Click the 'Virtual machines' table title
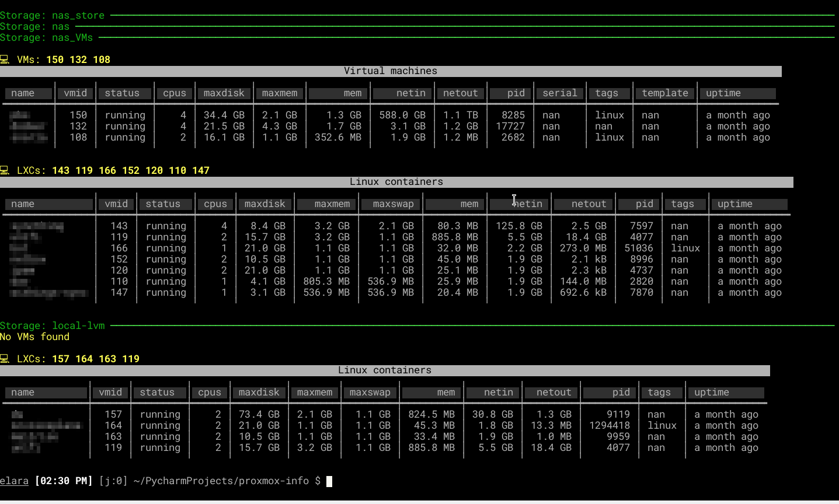This screenshot has height=504, width=839. [x=391, y=71]
